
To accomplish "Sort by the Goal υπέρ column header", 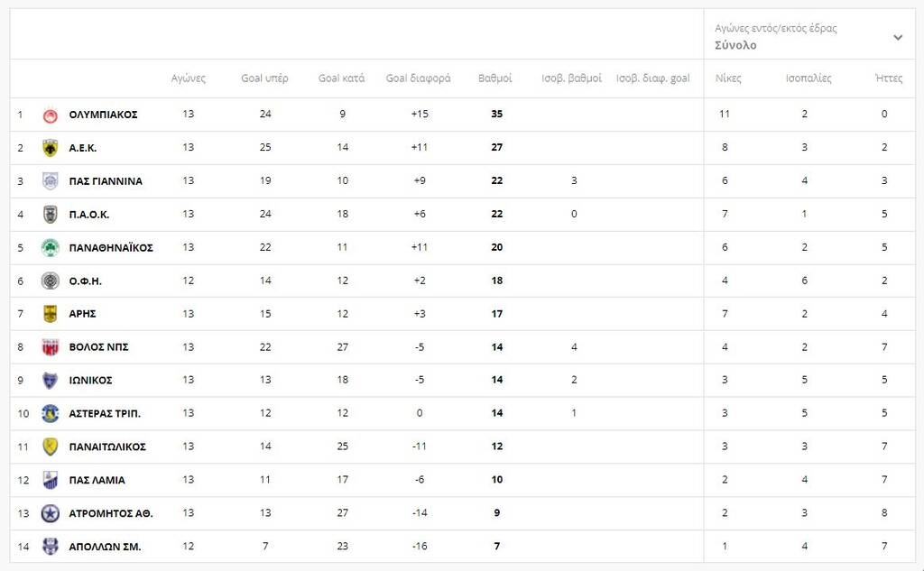I will pos(264,78).
